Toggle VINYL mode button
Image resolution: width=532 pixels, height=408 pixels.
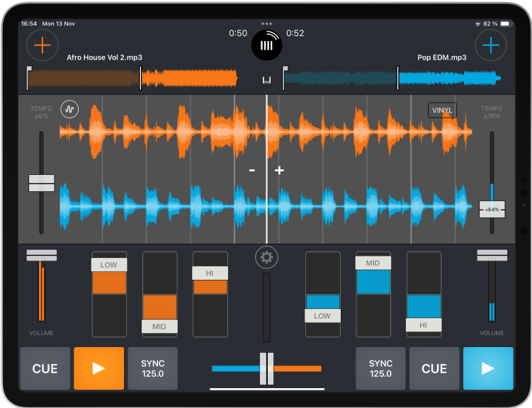(442, 110)
